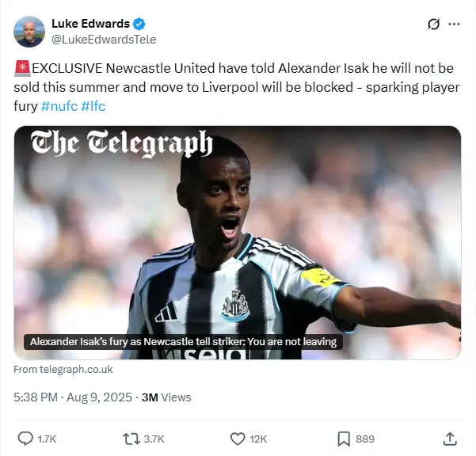Open the #lfc hashtag
476x456 pixels.
pyautogui.click(x=93, y=106)
